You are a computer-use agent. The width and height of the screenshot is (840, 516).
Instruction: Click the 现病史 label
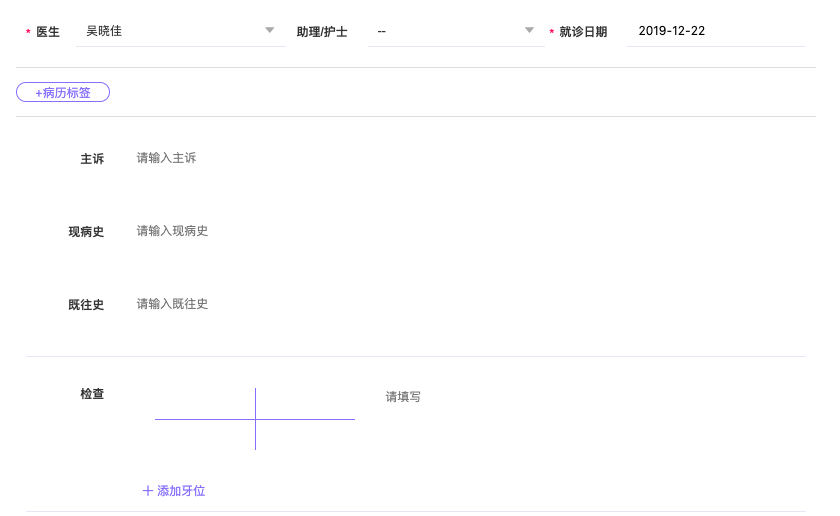pos(86,231)
